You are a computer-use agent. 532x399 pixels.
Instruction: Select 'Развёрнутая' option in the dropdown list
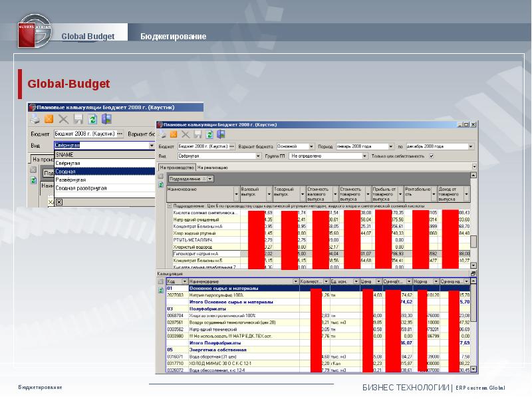coord(71,180)
